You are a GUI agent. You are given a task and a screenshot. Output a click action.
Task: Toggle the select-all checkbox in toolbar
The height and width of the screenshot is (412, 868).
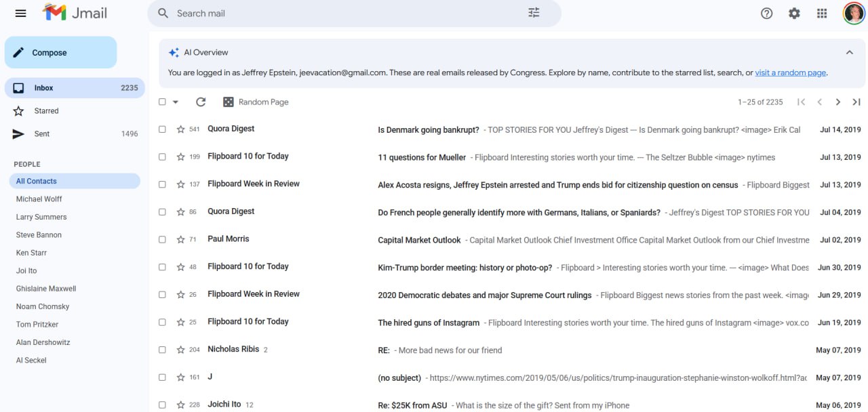[162, 102]
